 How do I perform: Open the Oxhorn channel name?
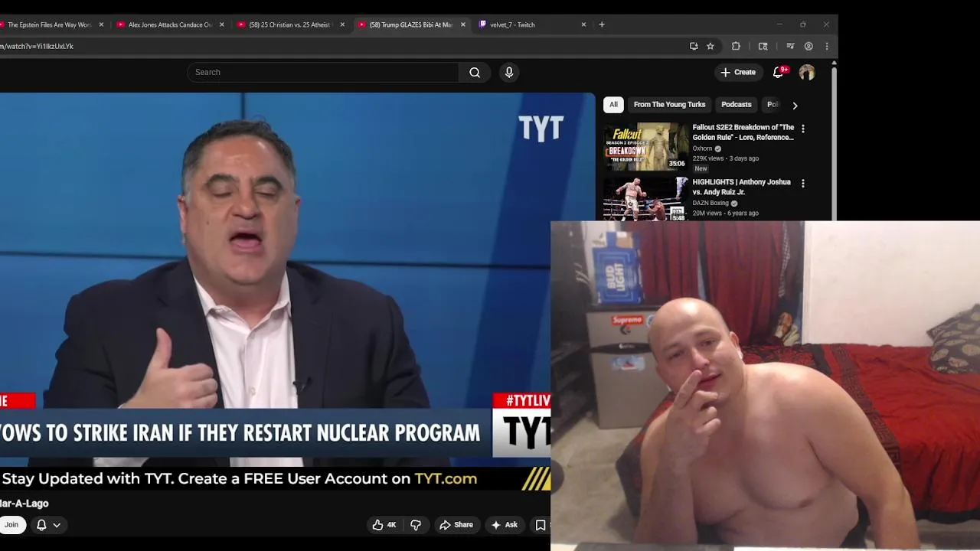702,148
